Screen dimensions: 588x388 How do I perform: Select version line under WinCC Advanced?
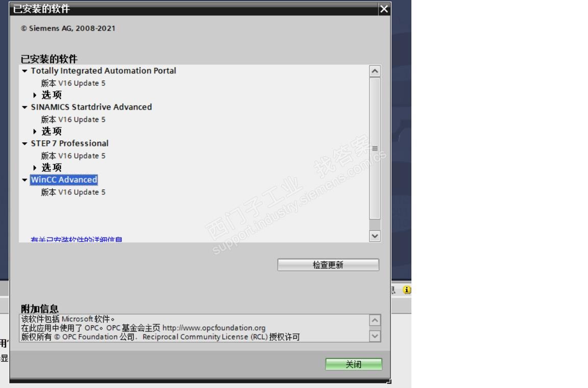(x=73, y=192)
